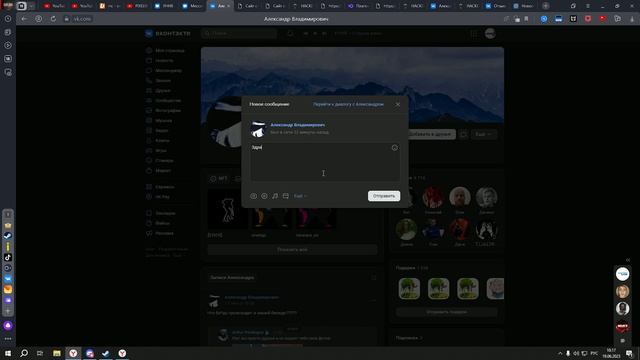
Task: Open Друзья in VK left menu
Action: tap(163, 91)
